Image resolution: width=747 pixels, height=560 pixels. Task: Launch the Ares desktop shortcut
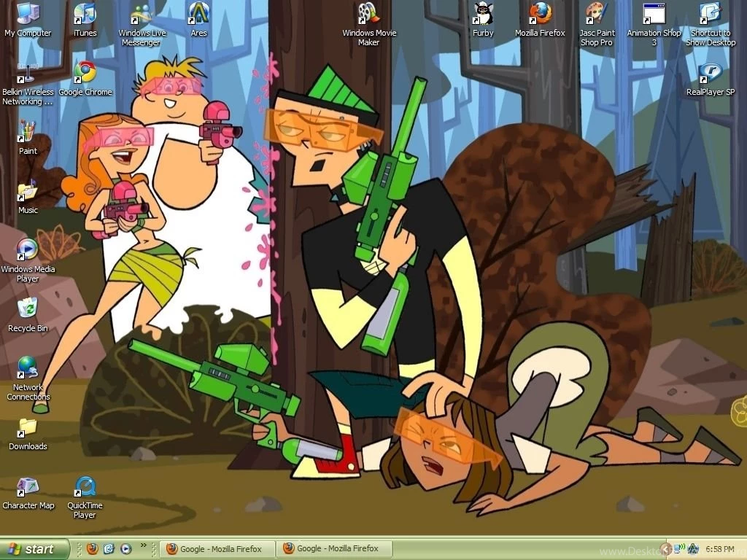(x=198, y=20)
